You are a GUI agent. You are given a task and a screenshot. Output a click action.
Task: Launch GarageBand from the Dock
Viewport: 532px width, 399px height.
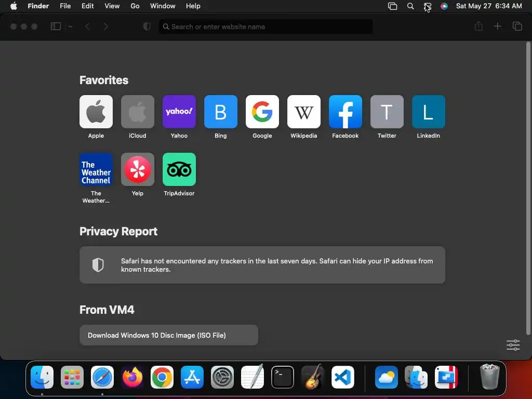click(x=312, y=377)
